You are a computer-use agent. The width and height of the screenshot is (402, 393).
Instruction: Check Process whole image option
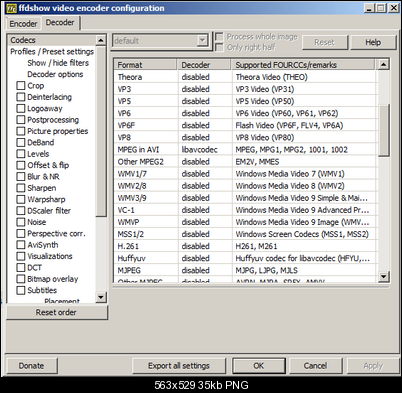point(219,36)
